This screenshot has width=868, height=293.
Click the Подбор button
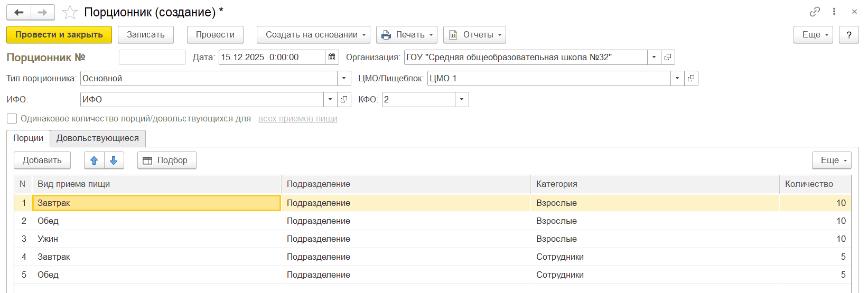[x=166, y=160]
